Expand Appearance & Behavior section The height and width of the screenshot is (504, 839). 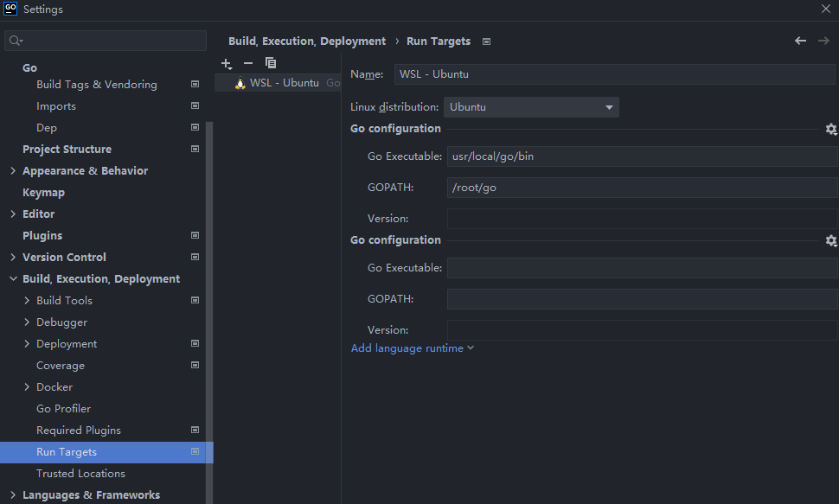coord(13,170)
